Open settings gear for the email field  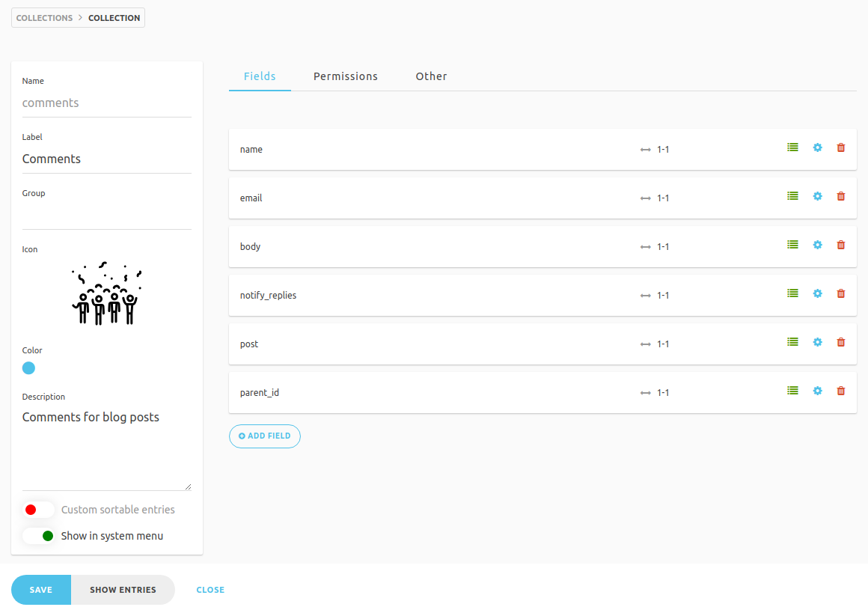(x=818, y=196)
